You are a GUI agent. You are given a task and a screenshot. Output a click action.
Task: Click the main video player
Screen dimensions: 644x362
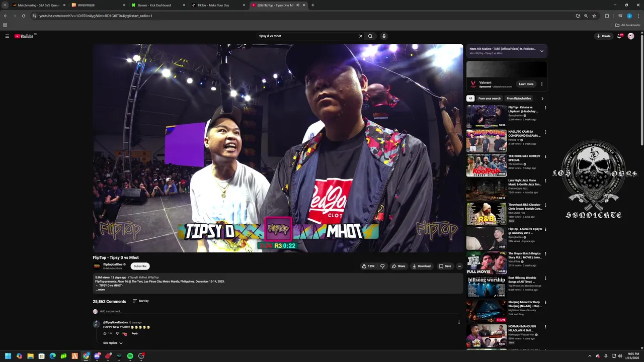pyautogui.click(x=278, y=148)
